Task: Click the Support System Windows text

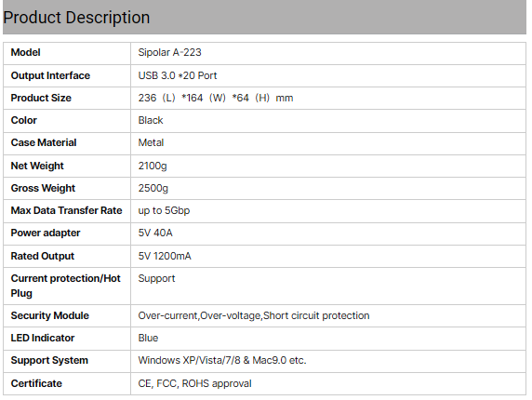Action: click(x=222, y=360)
